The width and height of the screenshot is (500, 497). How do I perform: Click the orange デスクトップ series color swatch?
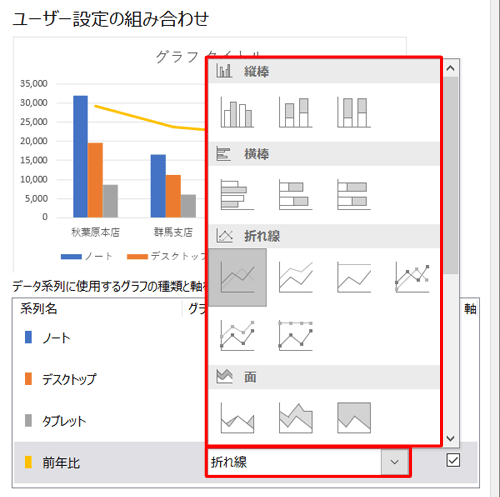29,379
